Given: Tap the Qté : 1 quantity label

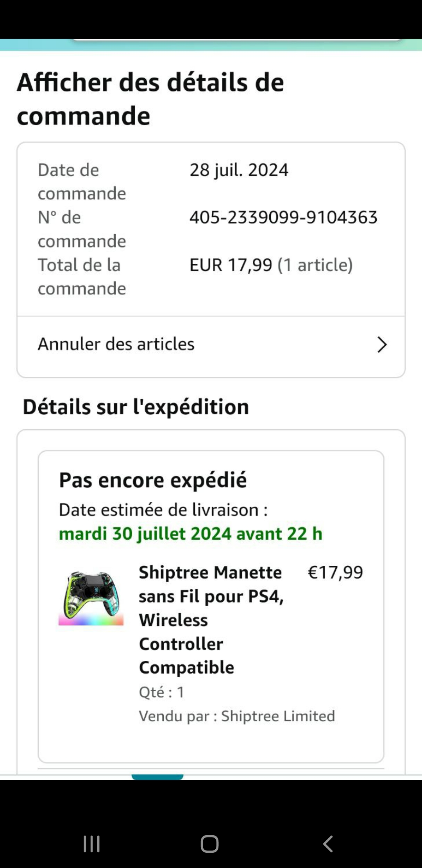Looking at the screenshot, I should click(x=161, y=692).
